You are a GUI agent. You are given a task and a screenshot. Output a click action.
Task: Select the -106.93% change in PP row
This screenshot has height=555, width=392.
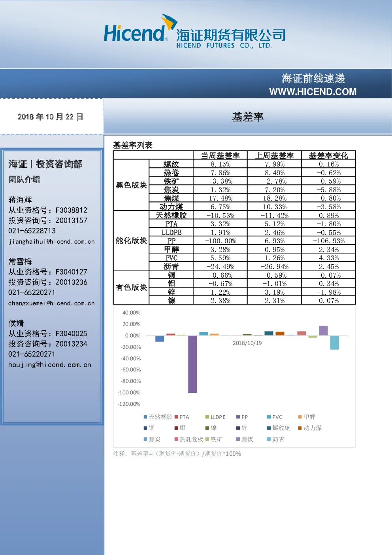tap(329, 241)
